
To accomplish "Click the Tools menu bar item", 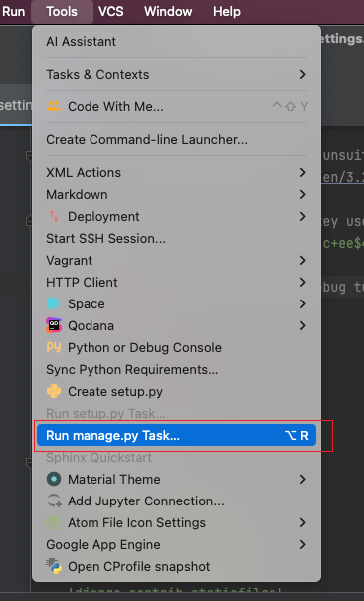I will (62, 12).
